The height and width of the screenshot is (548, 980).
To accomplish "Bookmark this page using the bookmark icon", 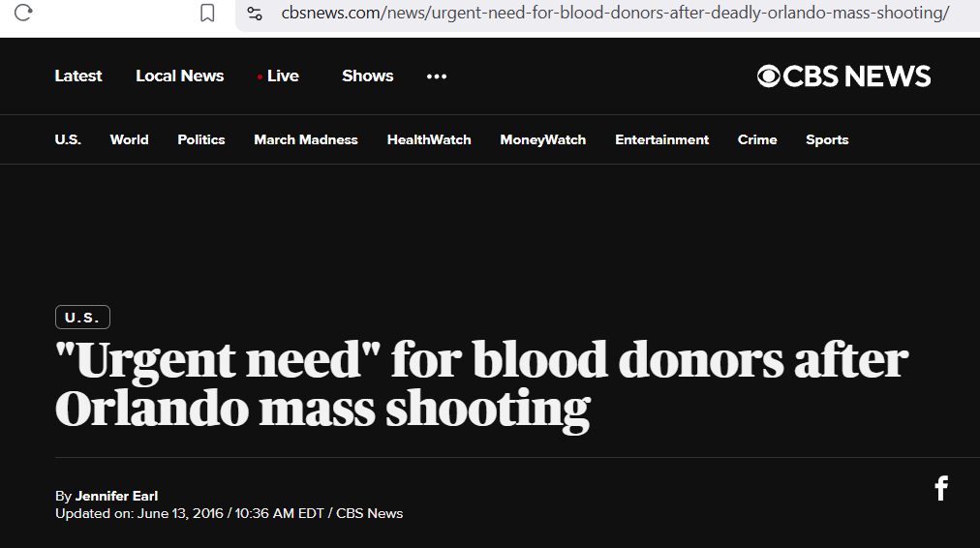I will (207, 13).
